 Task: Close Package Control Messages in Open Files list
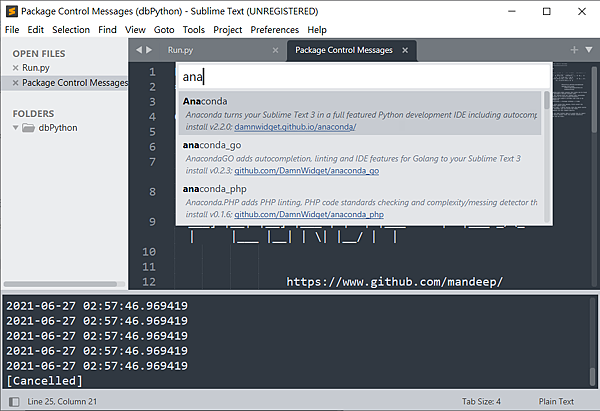15,83
